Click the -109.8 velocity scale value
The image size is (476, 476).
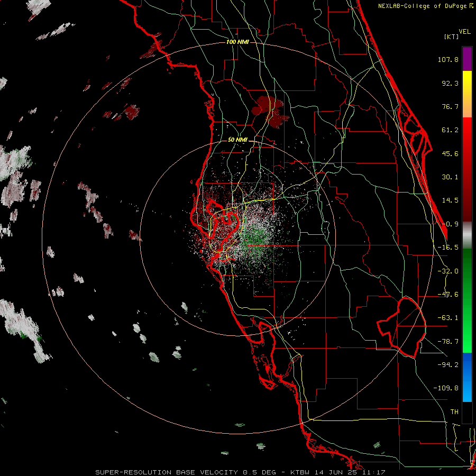pyautogui.click(x=446, y=388)
